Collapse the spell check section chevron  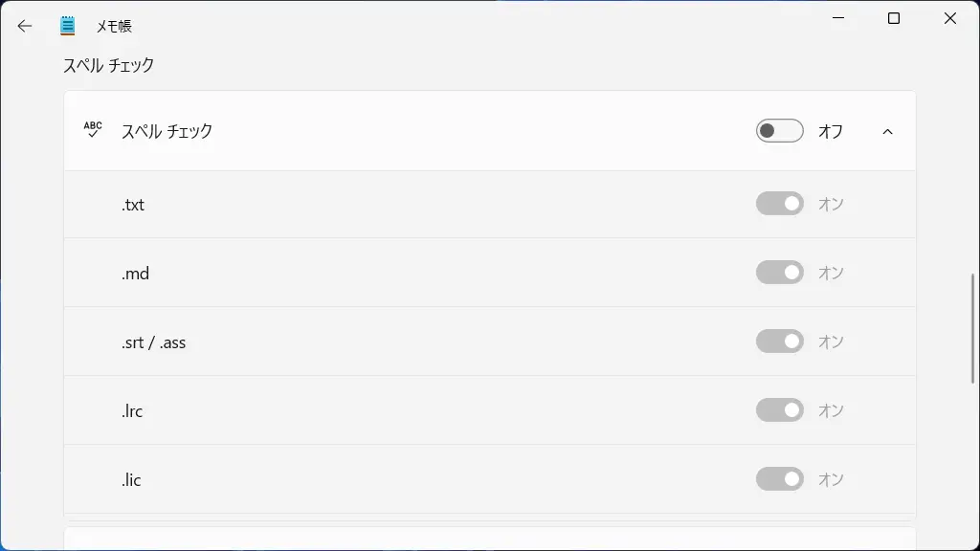pos(887,131)
